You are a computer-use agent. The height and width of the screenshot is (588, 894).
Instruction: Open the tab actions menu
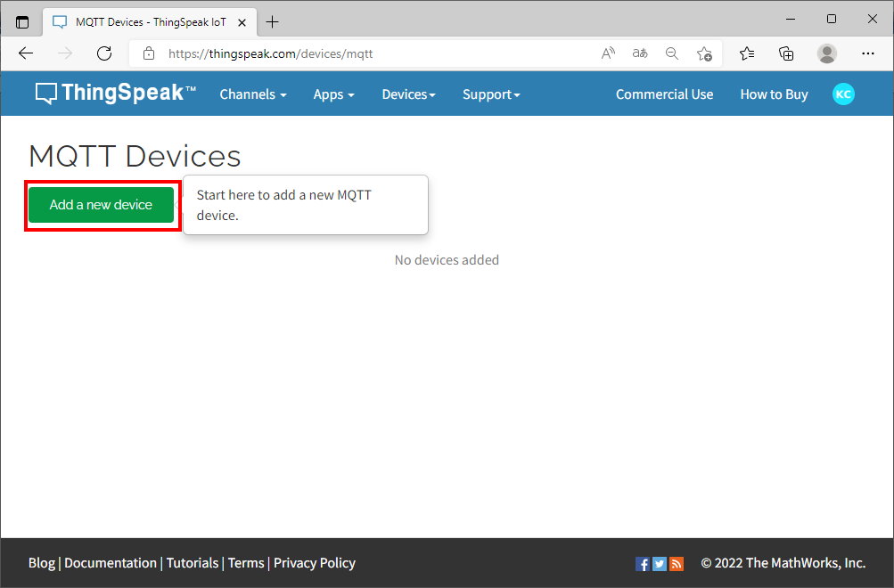[22, 22]
